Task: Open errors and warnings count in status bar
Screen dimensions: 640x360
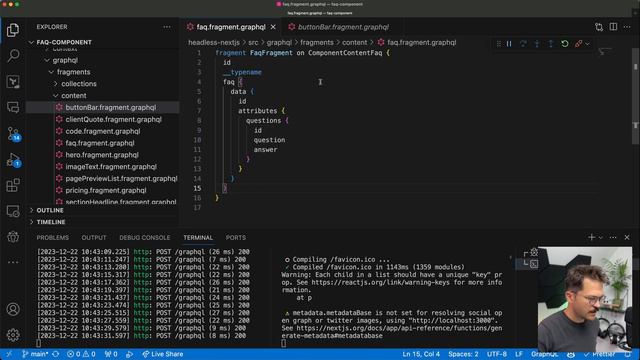Action: coord(81,354)
